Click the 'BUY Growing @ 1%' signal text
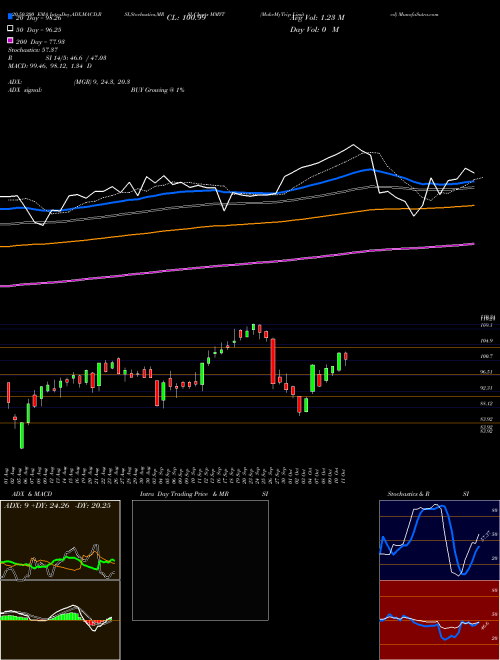500x660 pixels. tap(157, 90)
